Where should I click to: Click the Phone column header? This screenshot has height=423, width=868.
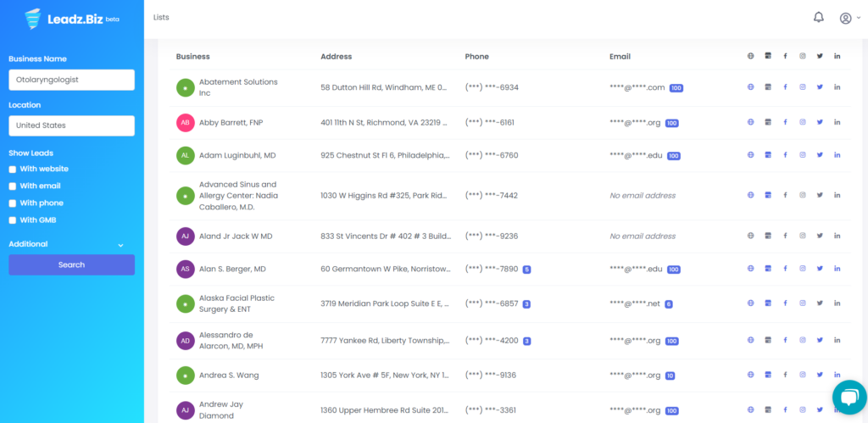tap(476, 57)
